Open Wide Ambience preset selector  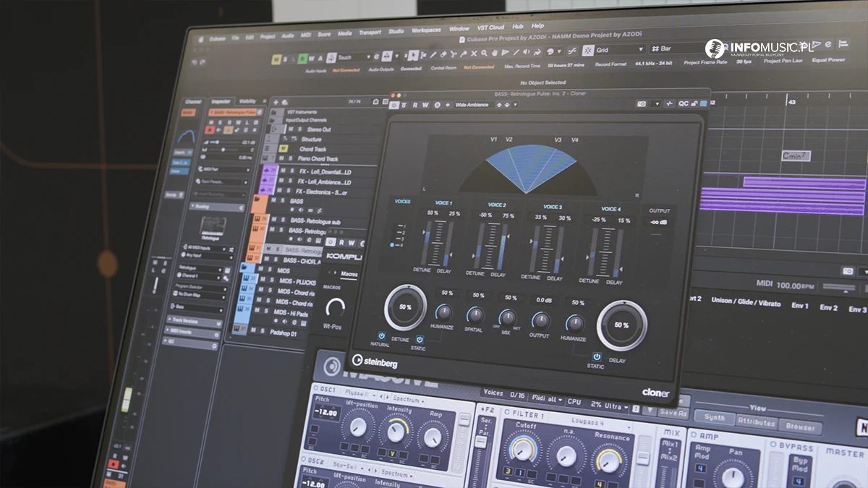pos(476,105)
